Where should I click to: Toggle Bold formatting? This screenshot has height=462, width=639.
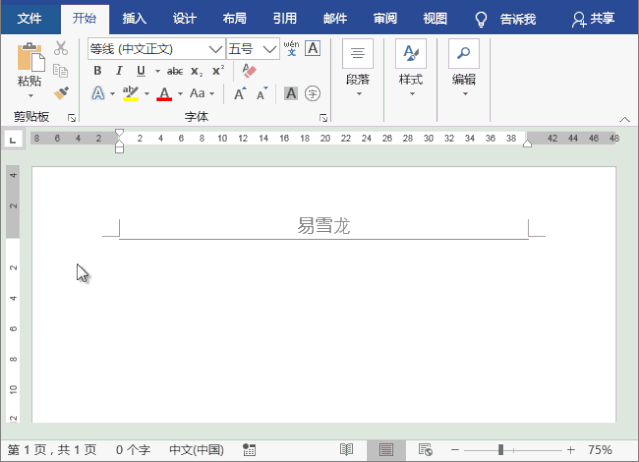(x=97, y=70)
